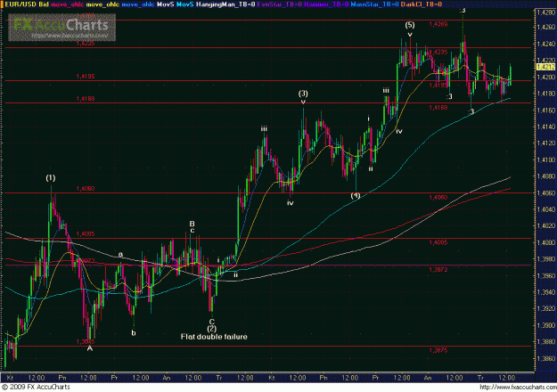Click the capital B wave label
Viewport: 557px width, 392px height.
192,224
